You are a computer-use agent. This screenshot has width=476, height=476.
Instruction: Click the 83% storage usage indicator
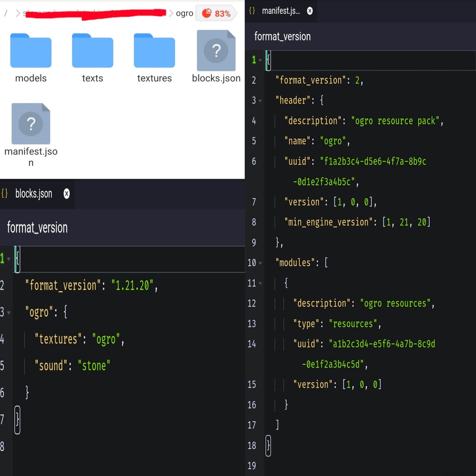(216, 13)
